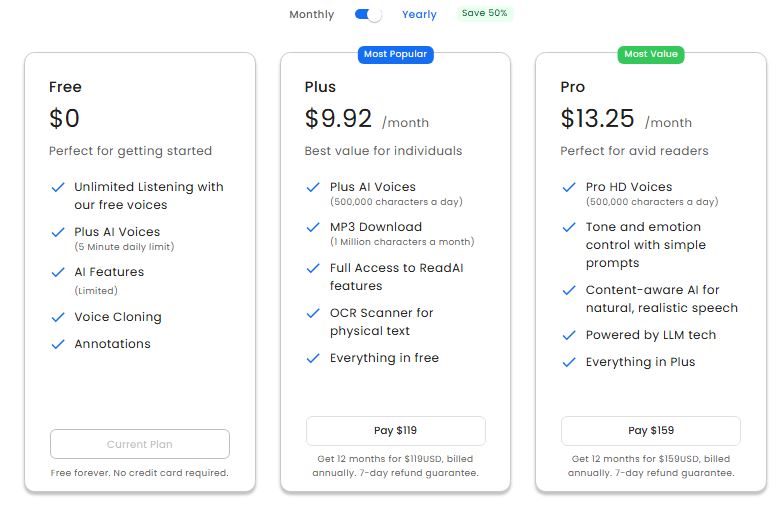
Task: Click checkmark next to MP3 Download
Action: pos(312,227)
